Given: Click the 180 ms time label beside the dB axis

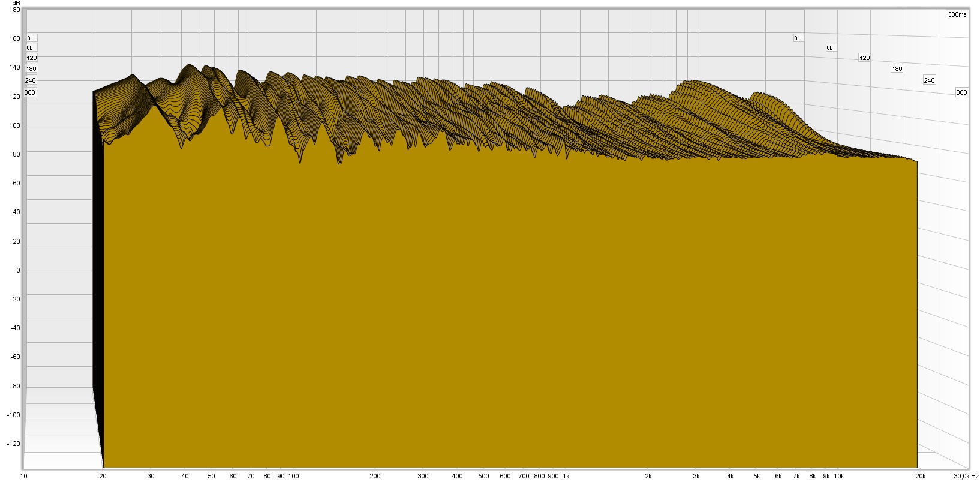Looking at the screenshot, I should click(x=31, y=69).
